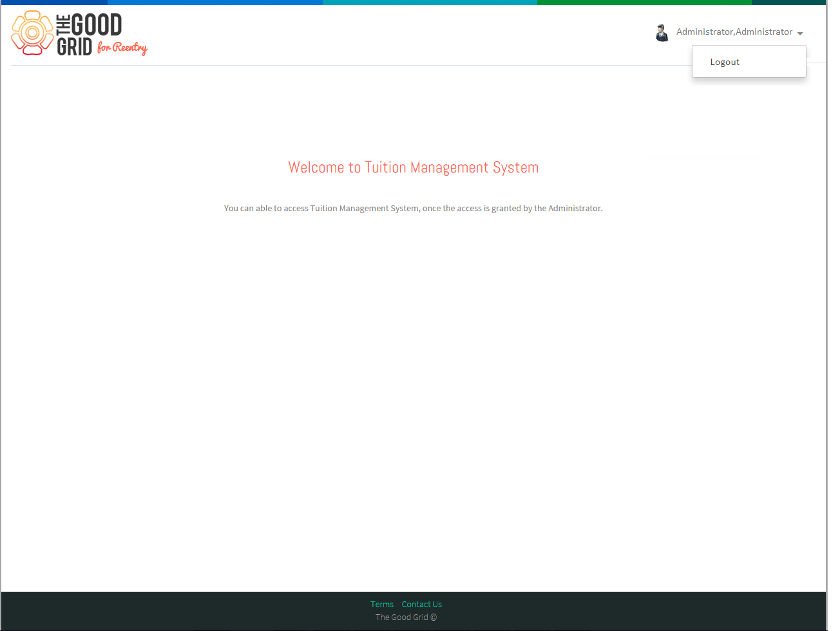Click the 'Welcome to Tuition Management System' heading
Screen dimensions: 840x631
click(x=414, y=167)
